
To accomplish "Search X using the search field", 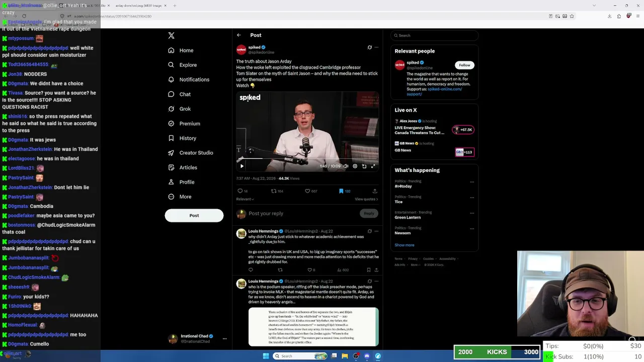I will pos(435,36).
